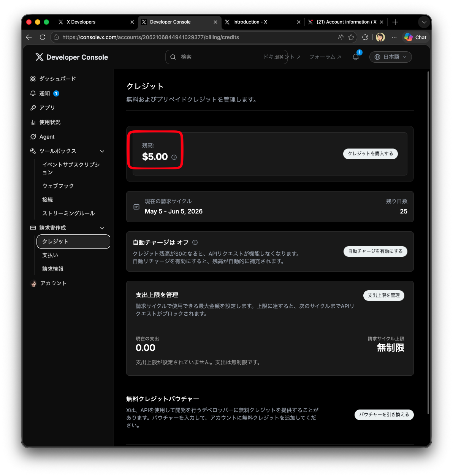Viewport: 453px width, 476px height.
Task: Close the Introduction - X tab
Action: [299, 22]
